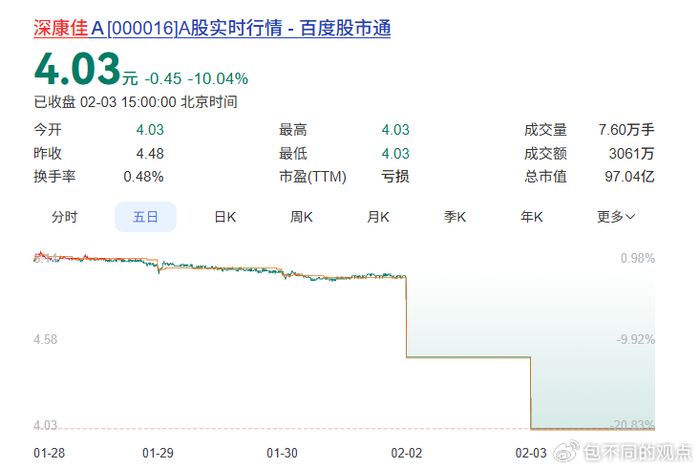700x470 pixels.
Task: Click the 昨收 label
Action: [x=48, y=154]
